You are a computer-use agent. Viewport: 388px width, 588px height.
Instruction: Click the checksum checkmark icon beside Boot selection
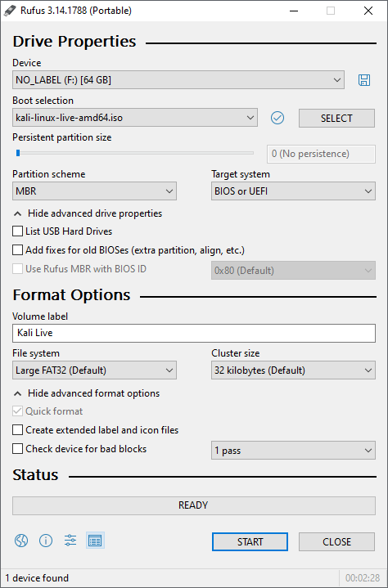[277, 118]
